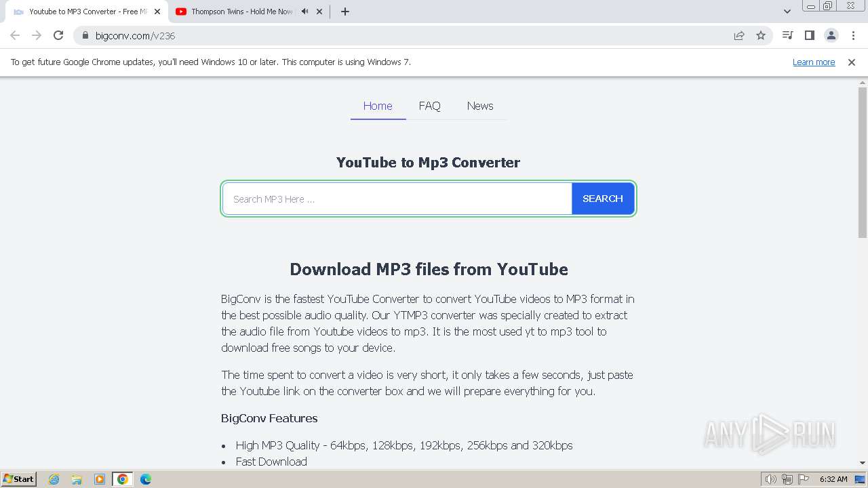
Task: Open the Chrome profile avatar
Action: click(x=831, y=35)
